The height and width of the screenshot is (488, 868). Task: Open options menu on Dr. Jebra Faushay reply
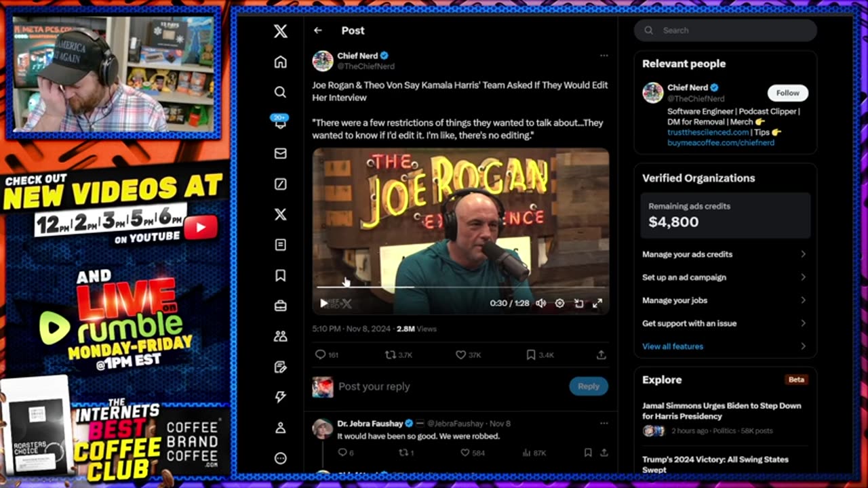tap(604, 424)
